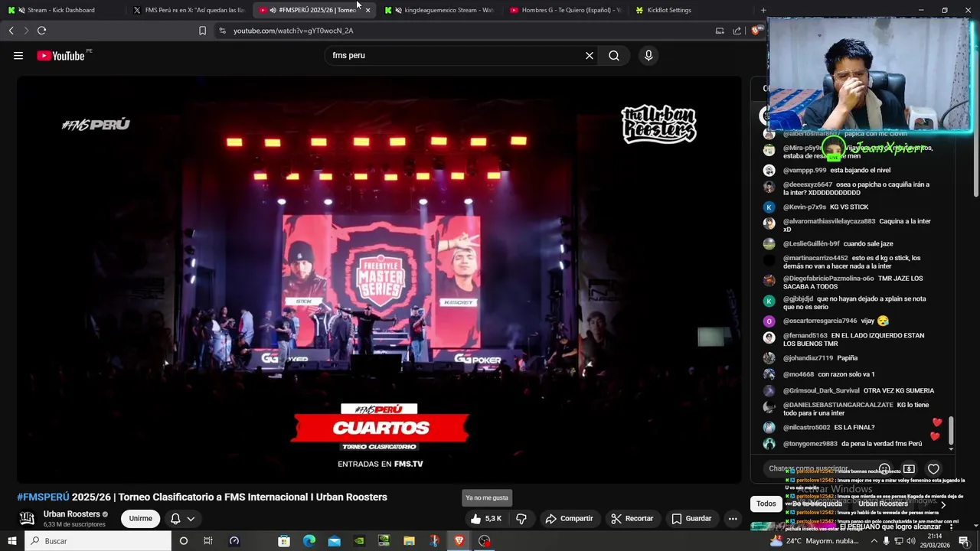
Task: Select the Brave browser taskbar icon
Action: point(459,541)
